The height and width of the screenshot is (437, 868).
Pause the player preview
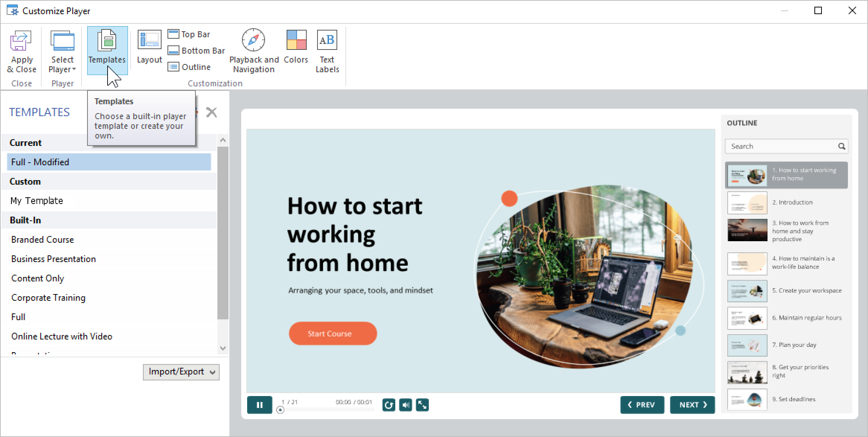(x=259, y=405)
